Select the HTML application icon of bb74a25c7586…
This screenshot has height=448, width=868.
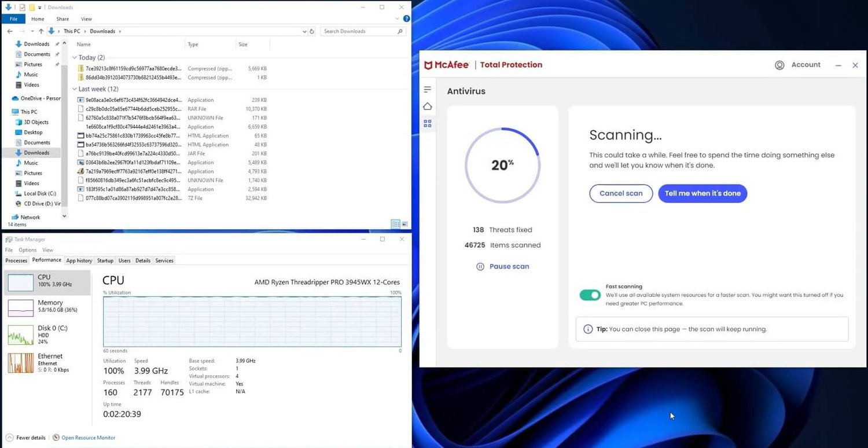point(81,136)
